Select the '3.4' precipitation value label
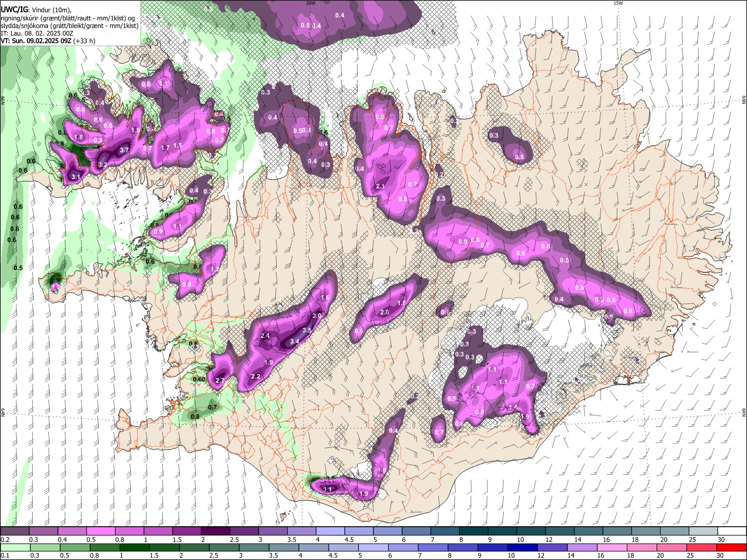 tap(295, 342)
